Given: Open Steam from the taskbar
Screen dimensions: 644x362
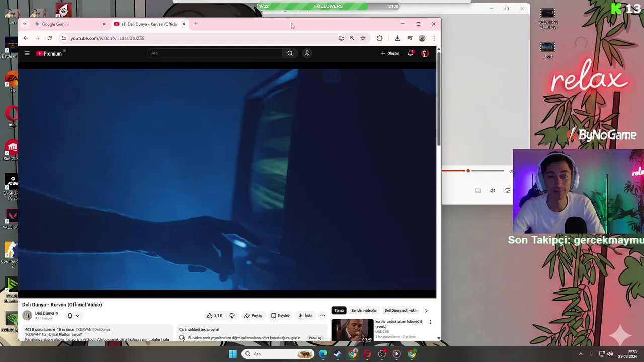Looking at the screenshot, I should coord(338,354).
